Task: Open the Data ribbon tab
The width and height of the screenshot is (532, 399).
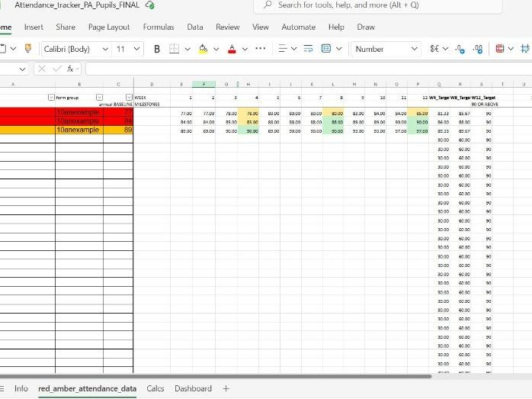Action: [x=195, y=27]
